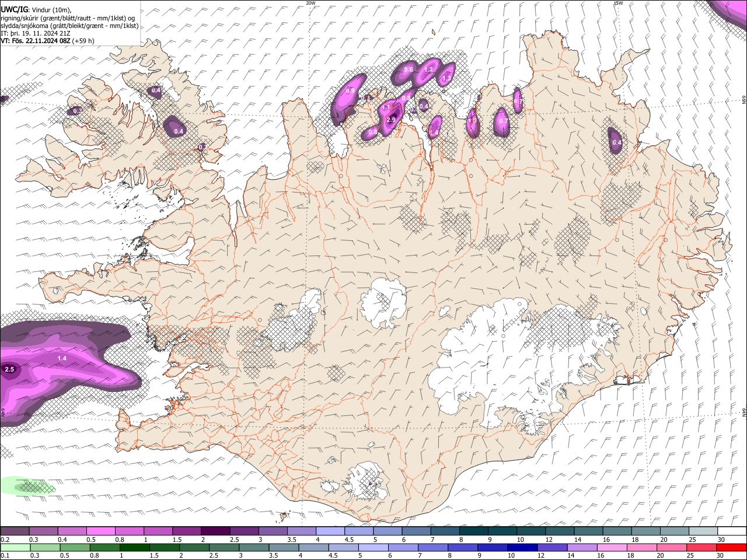This screenshot has height=560, width=747.
Task: Pick the darkest green rain swatch from 1 to 1.5
Action: click(135, 547)
